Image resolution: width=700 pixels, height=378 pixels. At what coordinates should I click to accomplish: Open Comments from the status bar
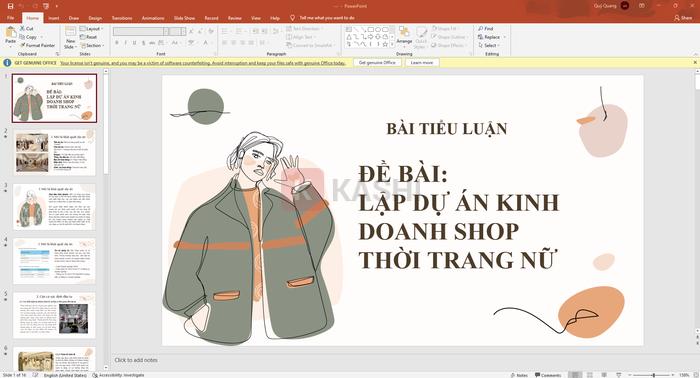(x=548, y=375)
